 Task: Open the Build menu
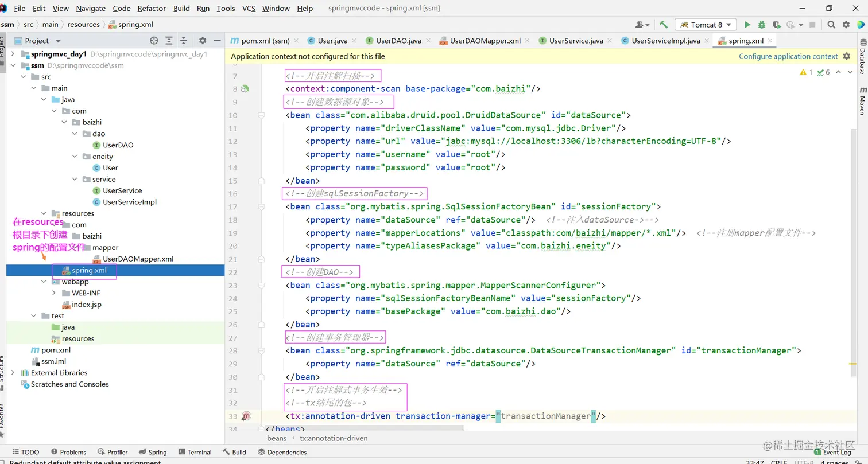click(x=181, y=8)
